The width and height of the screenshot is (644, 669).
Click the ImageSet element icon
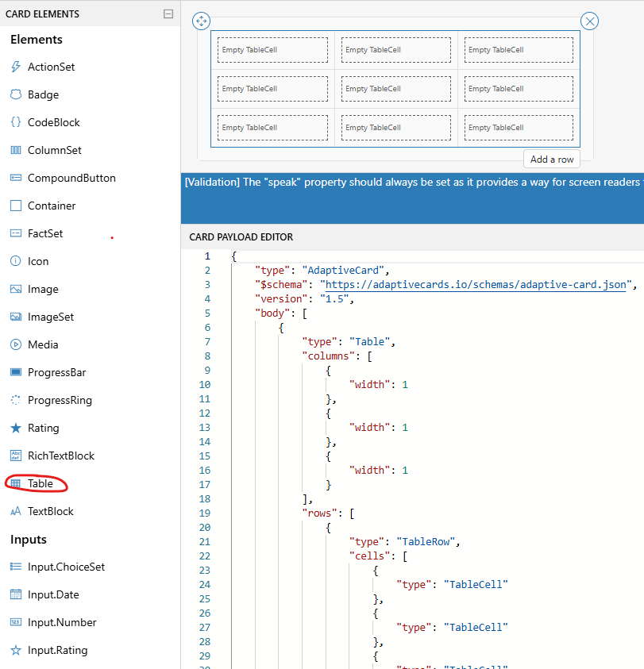pyautogui.click(x=16, y=317)
